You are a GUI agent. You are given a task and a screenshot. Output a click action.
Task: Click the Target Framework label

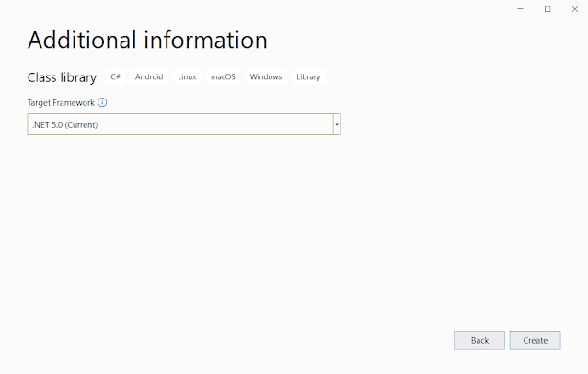60,103
